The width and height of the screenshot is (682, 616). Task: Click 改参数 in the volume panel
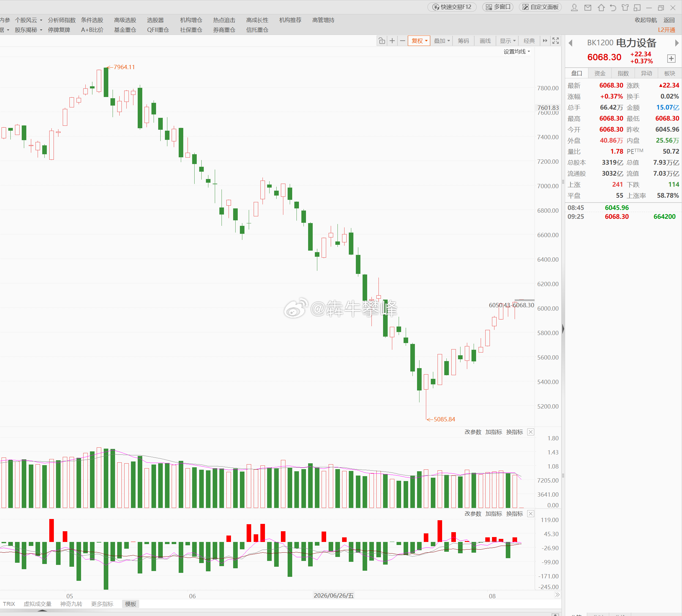pos(473,432)
